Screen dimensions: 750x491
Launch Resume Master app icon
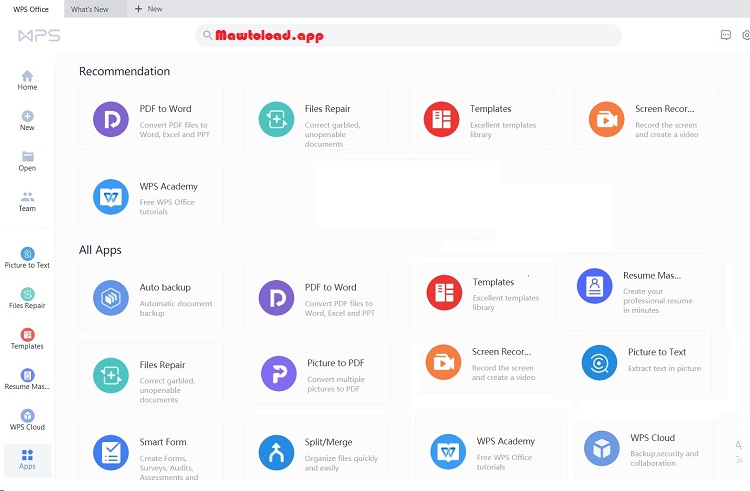pyautogui.click(x=595, y=286)
